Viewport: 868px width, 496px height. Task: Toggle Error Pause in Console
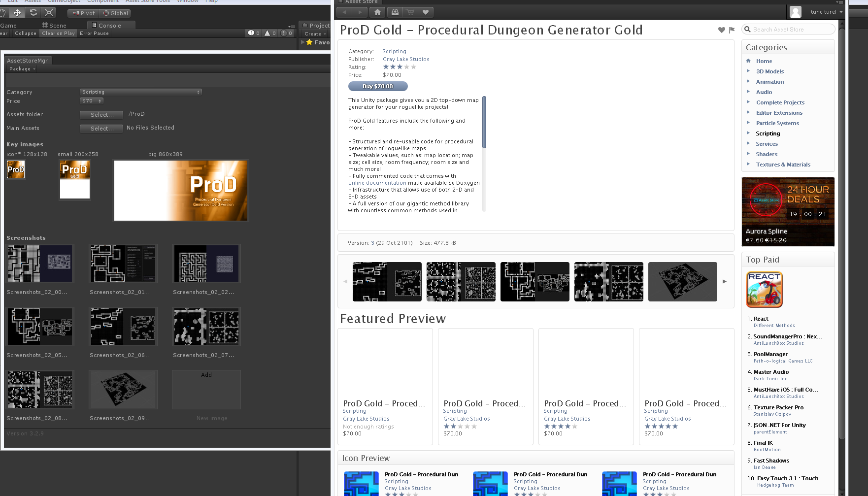[94, 33]
